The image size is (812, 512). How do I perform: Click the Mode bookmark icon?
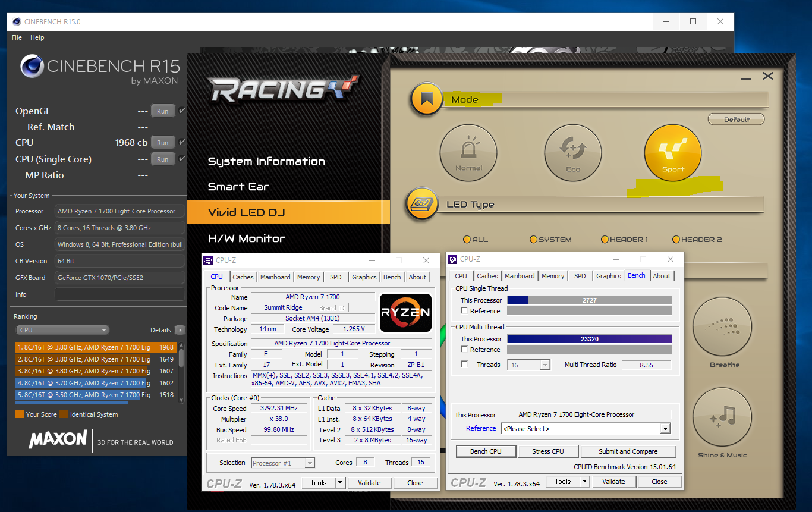[x=426, y=99]
